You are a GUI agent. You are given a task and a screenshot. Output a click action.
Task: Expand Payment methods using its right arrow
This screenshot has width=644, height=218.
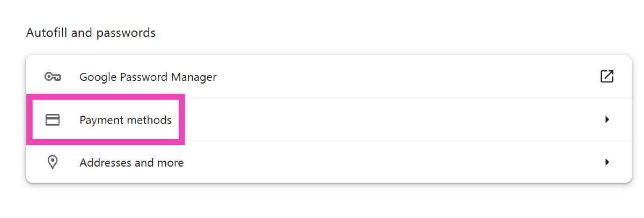click(x=607, y=119)
